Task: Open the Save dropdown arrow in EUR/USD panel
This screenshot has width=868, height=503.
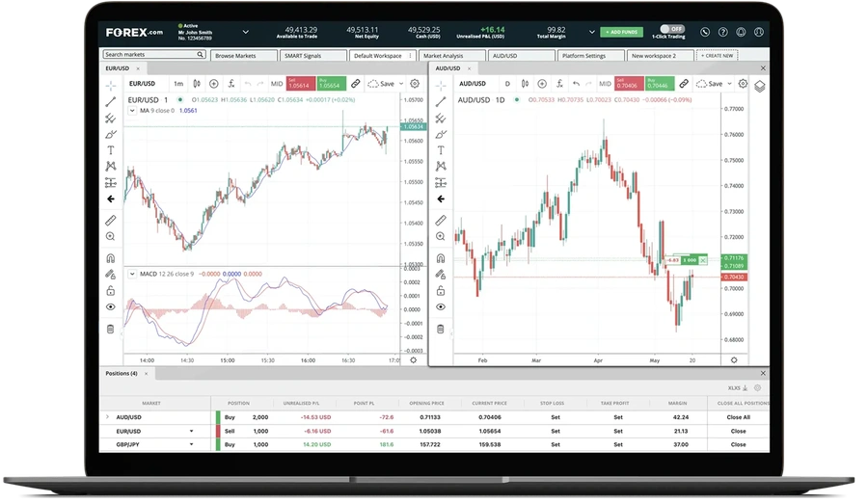Action: click(401, 84)
